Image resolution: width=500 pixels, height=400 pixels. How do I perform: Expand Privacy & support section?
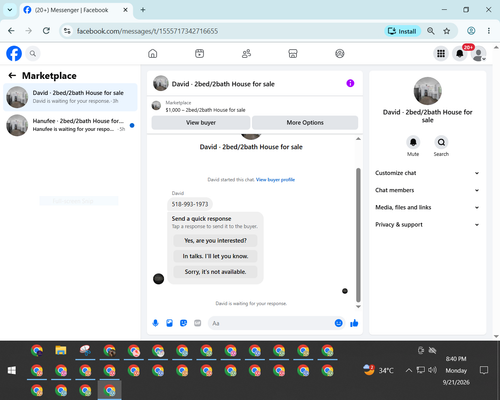point(427,225)
